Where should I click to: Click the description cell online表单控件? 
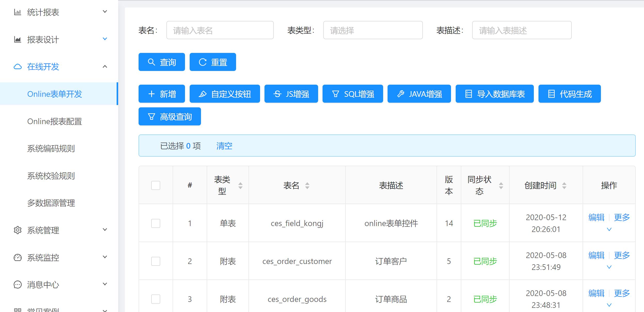click(391, 223)
